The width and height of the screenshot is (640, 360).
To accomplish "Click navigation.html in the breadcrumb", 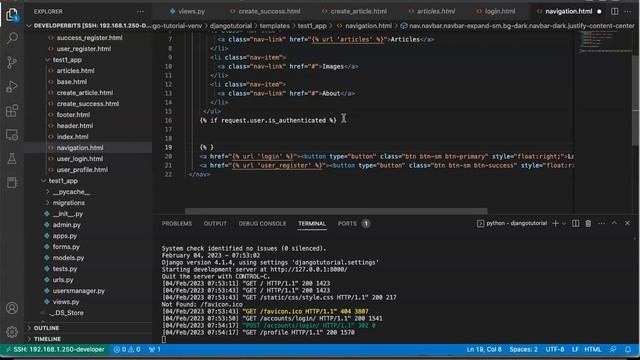I will (x=369, y=26).
